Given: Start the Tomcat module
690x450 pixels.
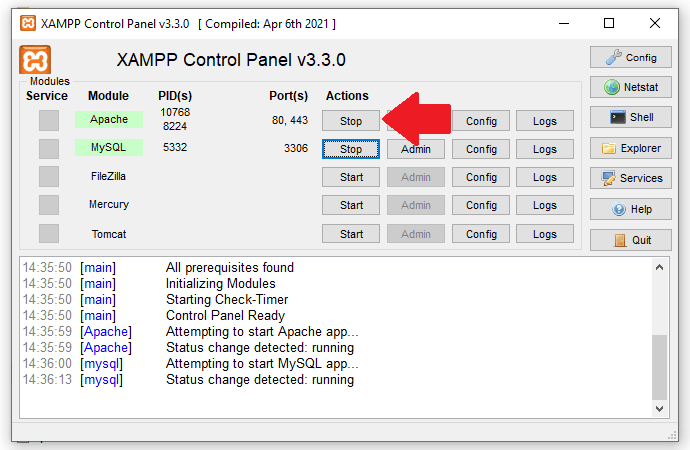Looking at the screenshot, I should [x=351, y=234].
